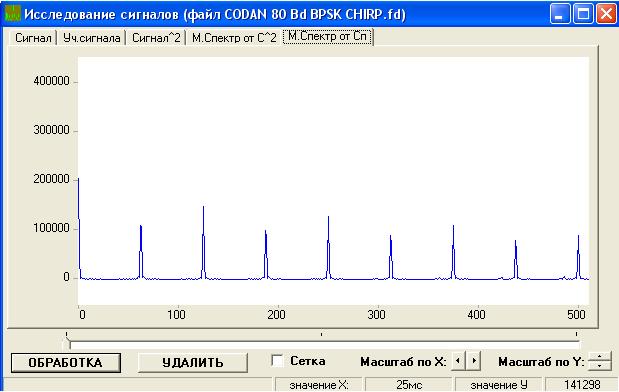Increase X scale with right arrow
This screenshot has height=392, width=619.
pos(473,361)
